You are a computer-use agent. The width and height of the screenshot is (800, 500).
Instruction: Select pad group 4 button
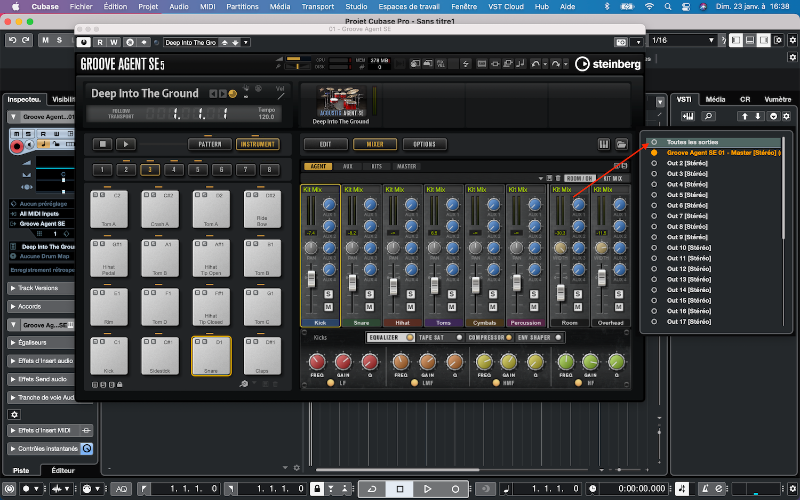tap(173, 170)
